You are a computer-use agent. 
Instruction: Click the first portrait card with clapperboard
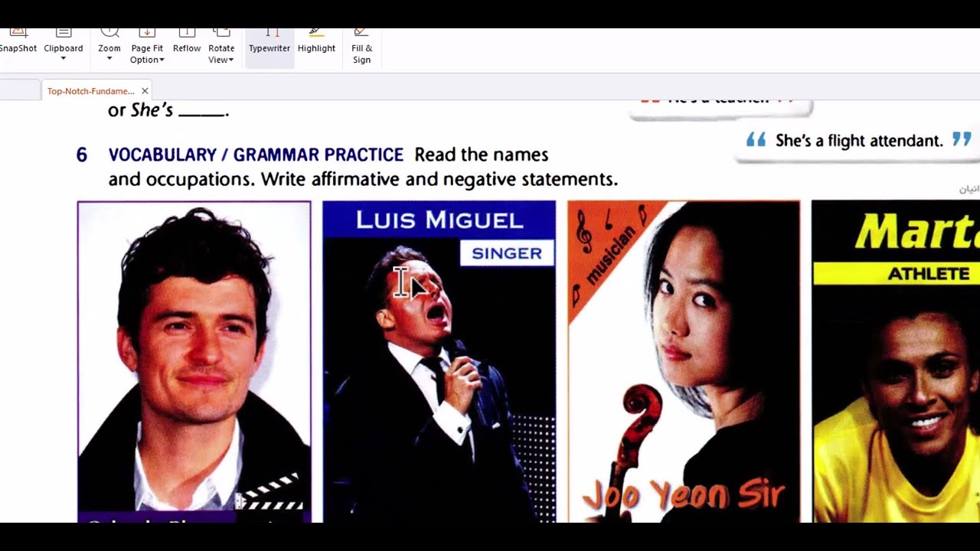point(194,361)
